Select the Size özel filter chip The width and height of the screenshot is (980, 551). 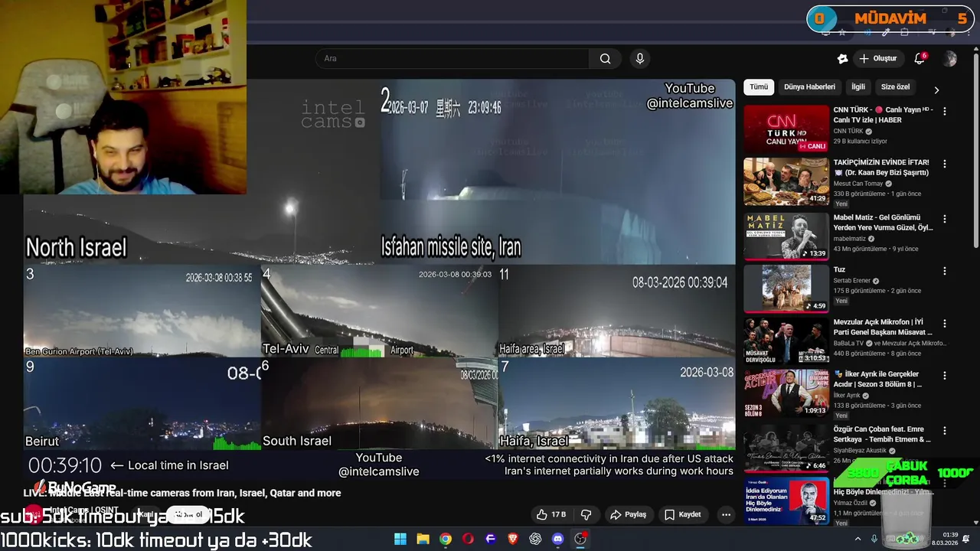click(895, 87)
